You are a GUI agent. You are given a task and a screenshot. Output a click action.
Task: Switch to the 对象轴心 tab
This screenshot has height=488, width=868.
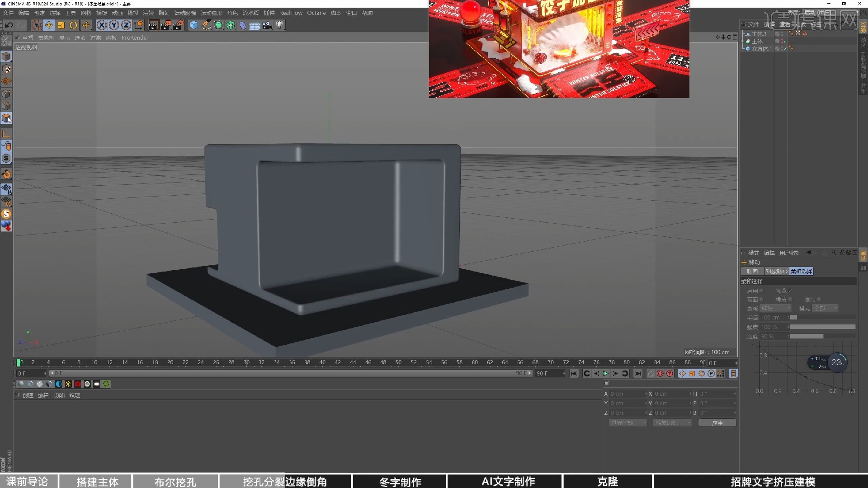click(x=776, y=271)
